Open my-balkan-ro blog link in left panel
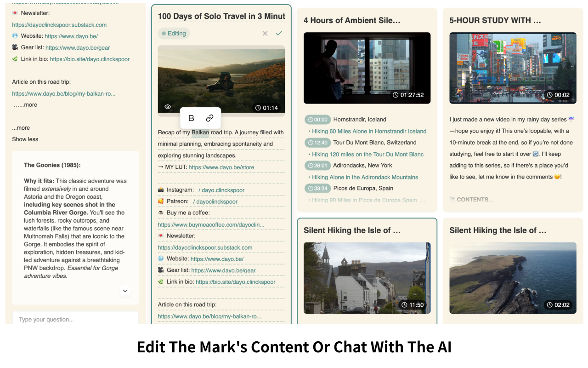The height and width of the screenshot is (368, 588). click(x=64, y=94)
